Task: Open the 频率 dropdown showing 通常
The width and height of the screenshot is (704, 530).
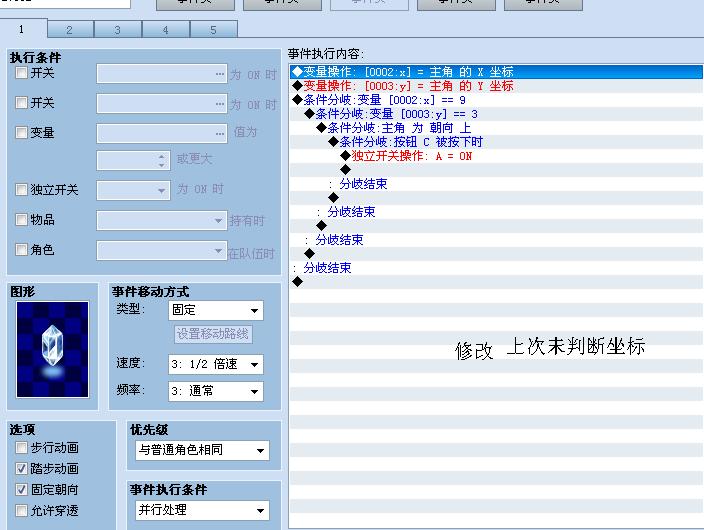Action: (x=216, y=391)
